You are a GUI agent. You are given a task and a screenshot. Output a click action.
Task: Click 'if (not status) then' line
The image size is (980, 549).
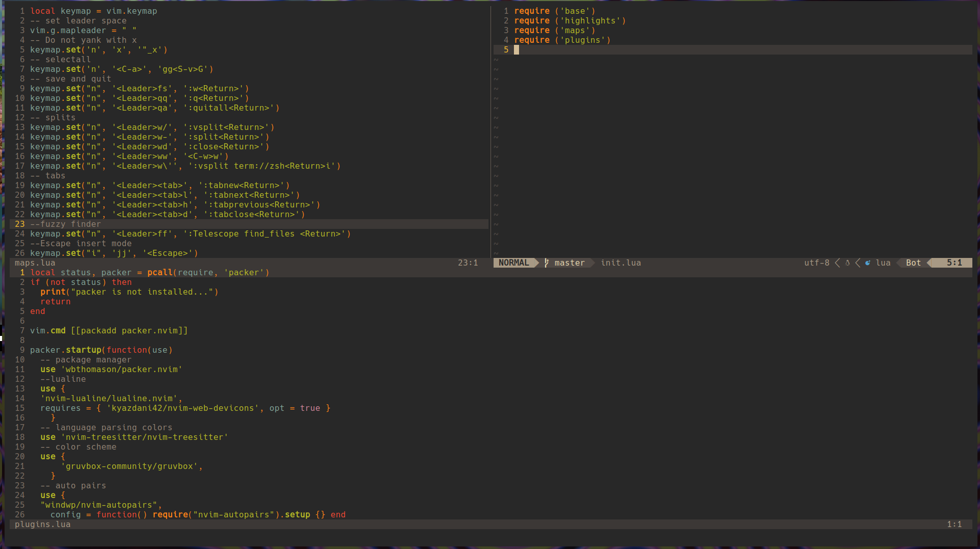click(80, 282)
